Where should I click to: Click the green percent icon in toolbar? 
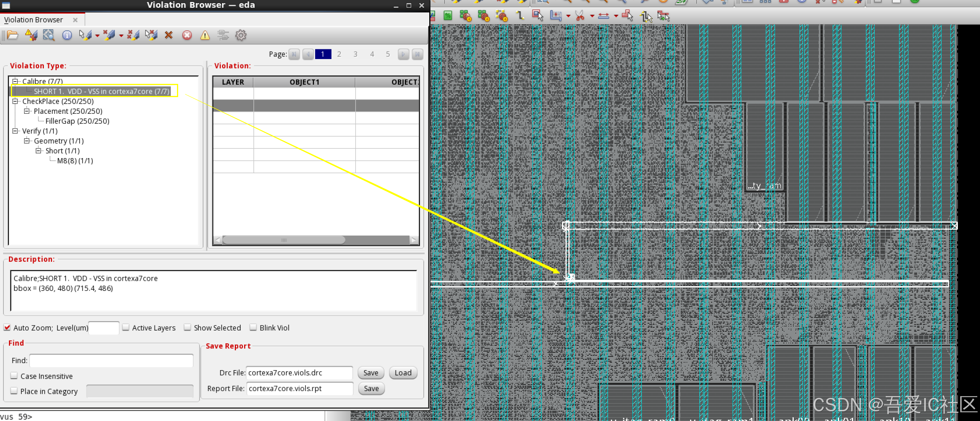[448, 16]
